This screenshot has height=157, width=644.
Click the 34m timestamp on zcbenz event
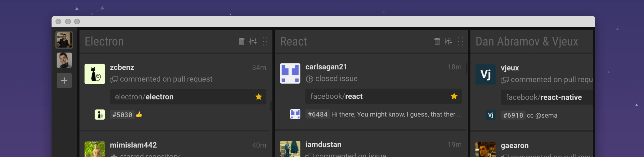point(259,67)
